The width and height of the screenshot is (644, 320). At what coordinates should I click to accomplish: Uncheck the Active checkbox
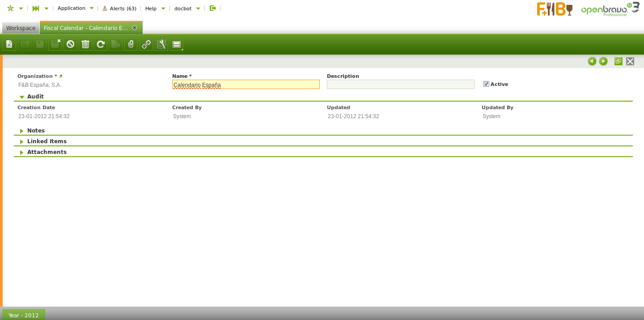tap(486, 84)
